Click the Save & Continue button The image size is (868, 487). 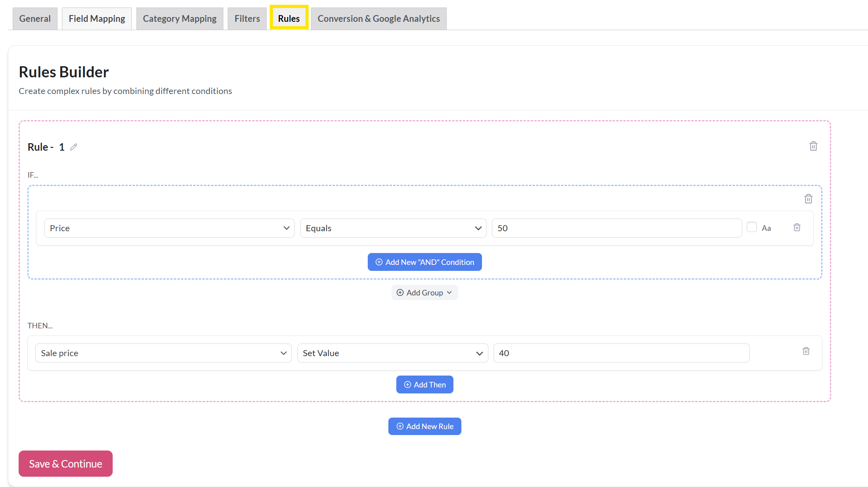point(65,464)
